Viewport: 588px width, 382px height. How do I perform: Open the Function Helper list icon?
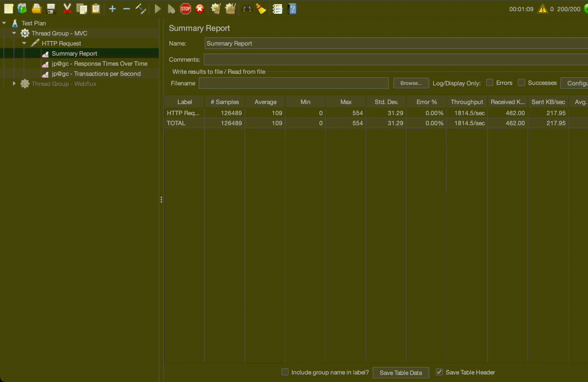(277, 9)
